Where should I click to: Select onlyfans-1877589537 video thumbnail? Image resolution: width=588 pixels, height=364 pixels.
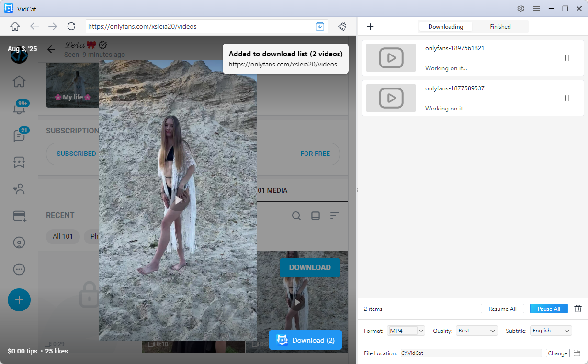(391, 98)
